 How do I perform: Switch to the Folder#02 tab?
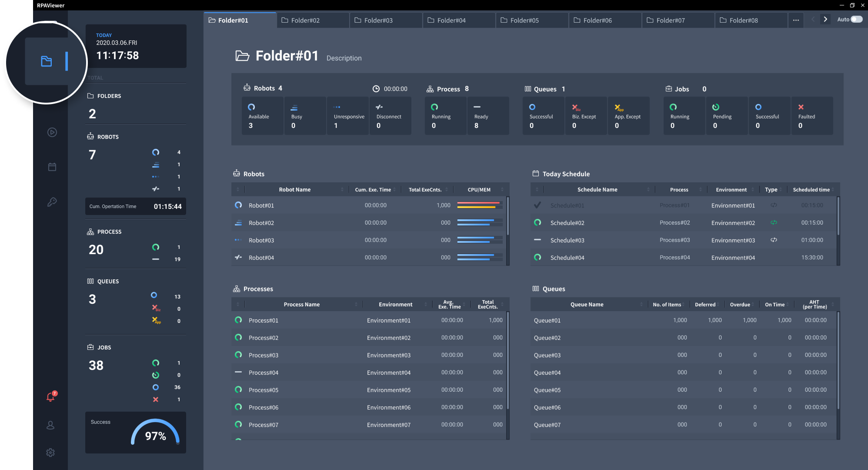click(305, 20)
